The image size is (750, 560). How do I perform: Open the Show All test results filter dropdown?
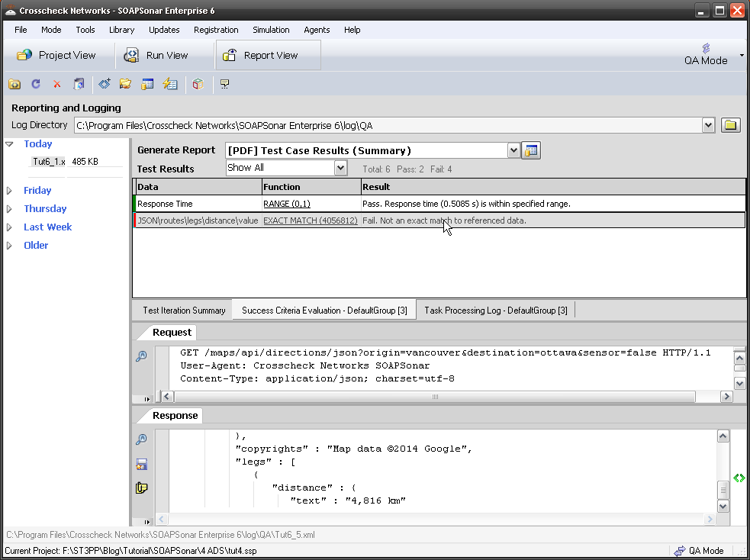(340, 168)
